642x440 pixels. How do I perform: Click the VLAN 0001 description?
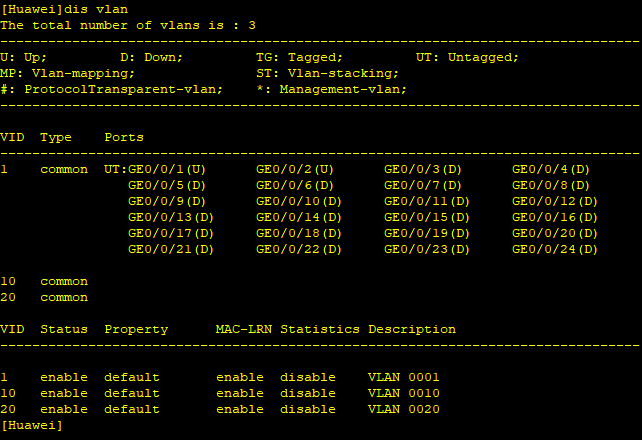click(404, 377)
